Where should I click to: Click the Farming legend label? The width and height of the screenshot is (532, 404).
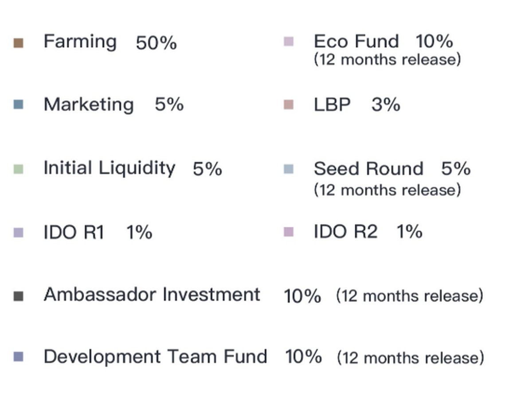[80, 42]
